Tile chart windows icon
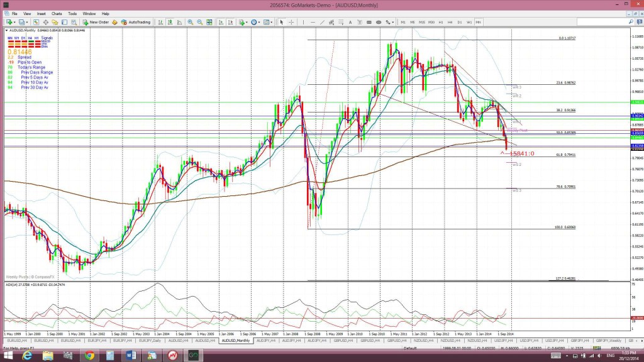The height and width of the screenshot is (362, 644). tap(209, 22)
